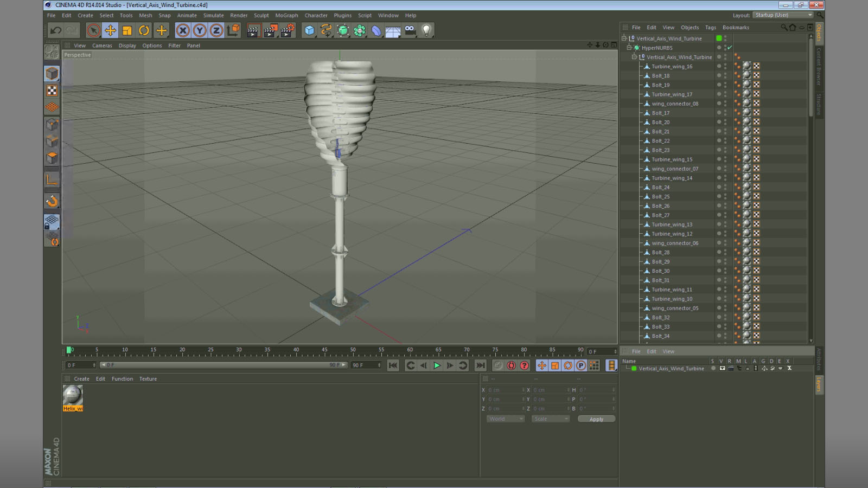Switch to Model mode cube icon
This screenshot has width=868, height=488.
52,73
